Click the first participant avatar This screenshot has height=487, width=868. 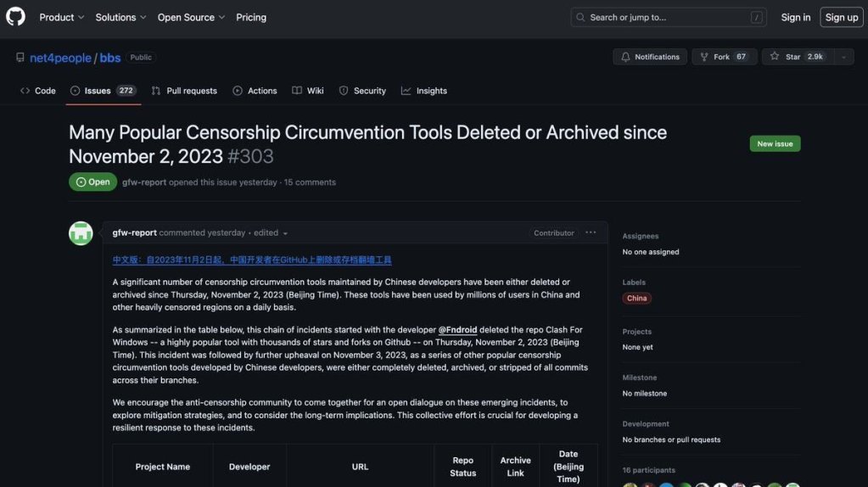point(630,485)
